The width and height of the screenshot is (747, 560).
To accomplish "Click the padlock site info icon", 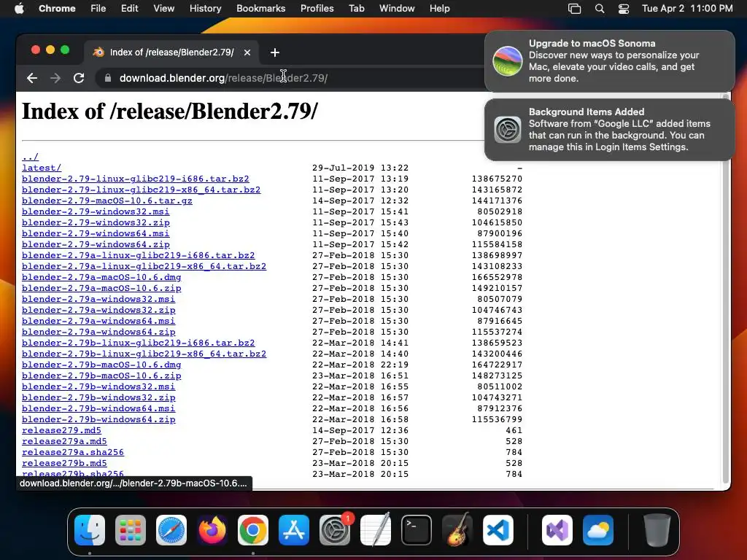I will (108, 78).
